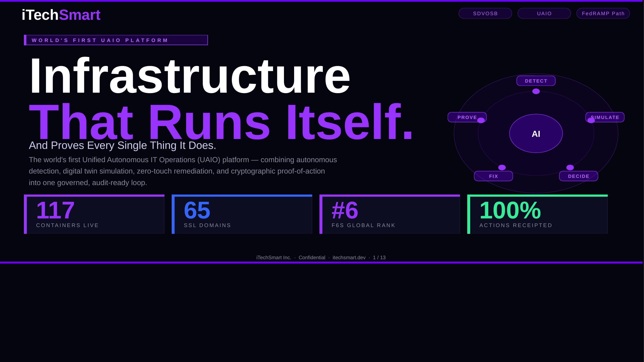
Task: Click the '1 / 13' page indicator
Action: coord(379,258)
